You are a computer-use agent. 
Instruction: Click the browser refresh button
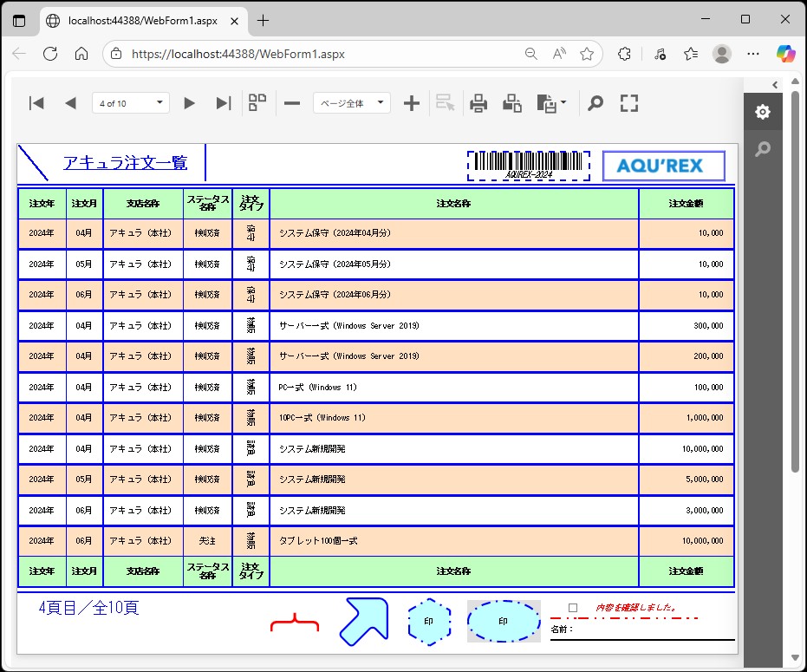(50, 54)
